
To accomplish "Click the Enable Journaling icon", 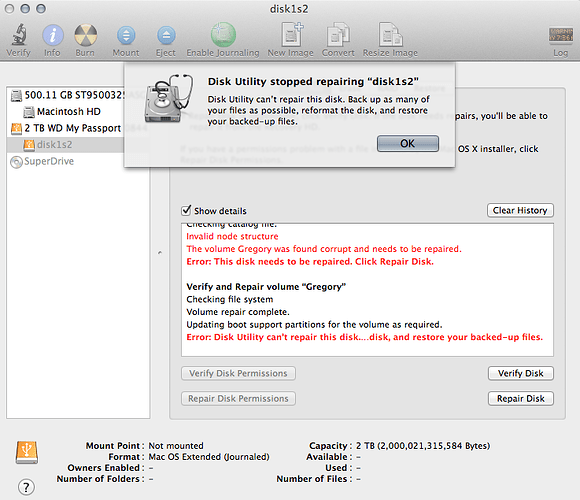I will pyautogui.click(x=223, y=35).
